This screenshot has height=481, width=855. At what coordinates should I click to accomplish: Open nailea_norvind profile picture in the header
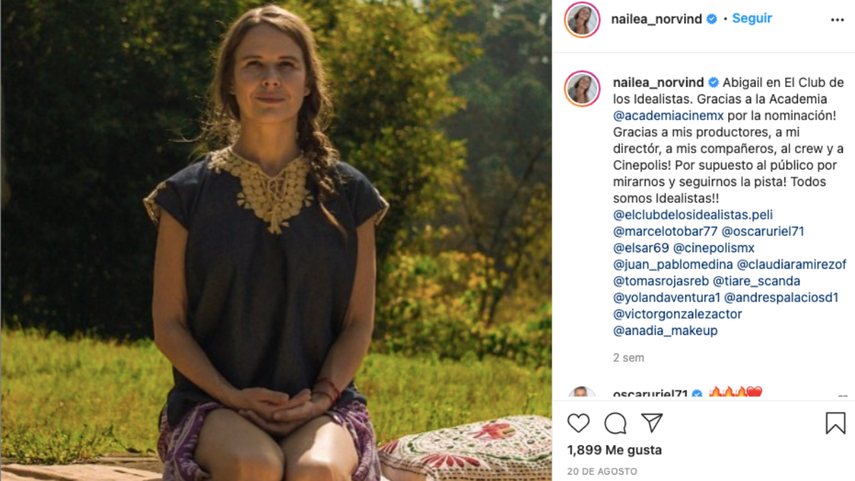tap(582, 20)
